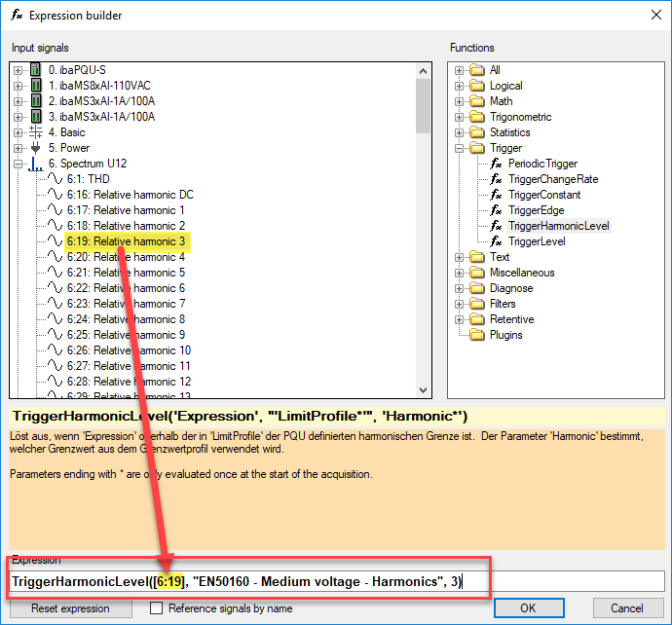Select the TriggerLevel function label
The height and width of the screenshot is (625, 672).
pyautogui.click(x=537, y=241)
